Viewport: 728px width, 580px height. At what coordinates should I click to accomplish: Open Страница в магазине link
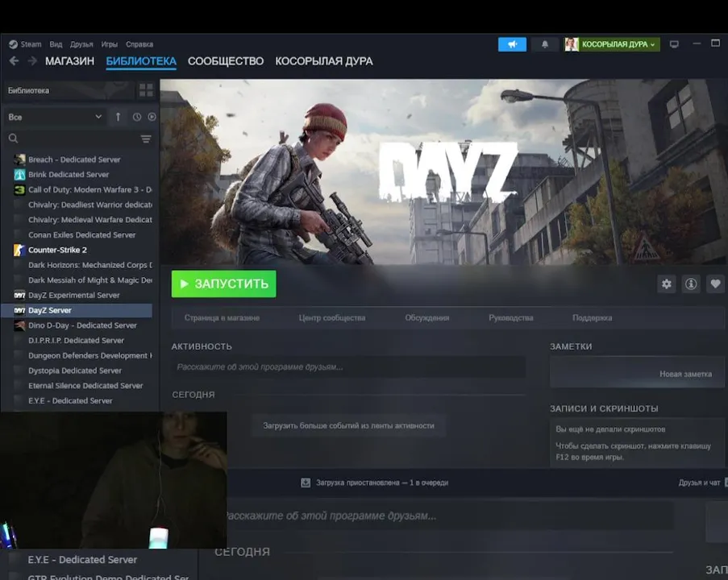click(x=222, y=318)
